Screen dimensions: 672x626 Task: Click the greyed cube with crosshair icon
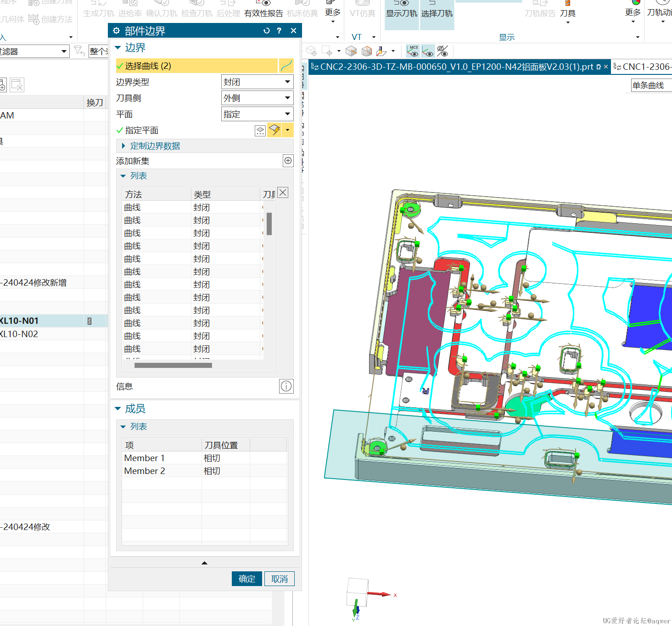(x=312, y=51)
